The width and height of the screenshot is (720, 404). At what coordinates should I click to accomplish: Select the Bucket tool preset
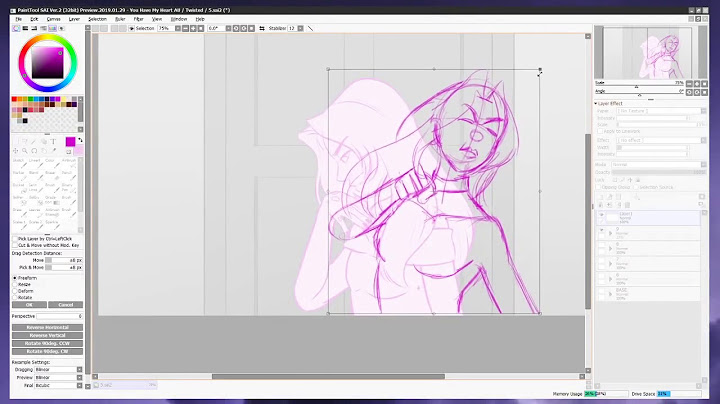19,188
